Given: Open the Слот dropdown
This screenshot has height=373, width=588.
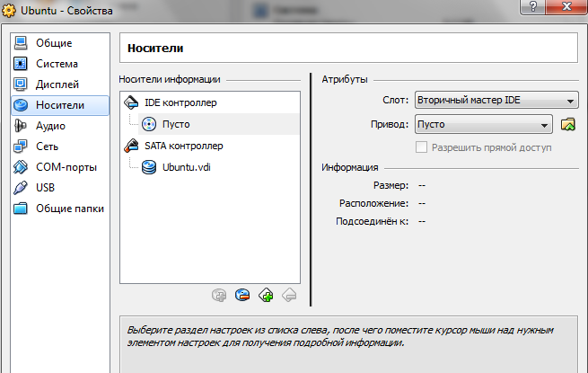Looking at the screenshot, I should (x=496, y=101).
